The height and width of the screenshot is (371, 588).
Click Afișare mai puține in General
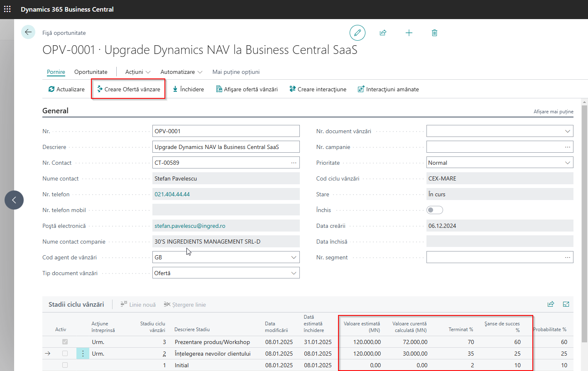tap(554, 112)
